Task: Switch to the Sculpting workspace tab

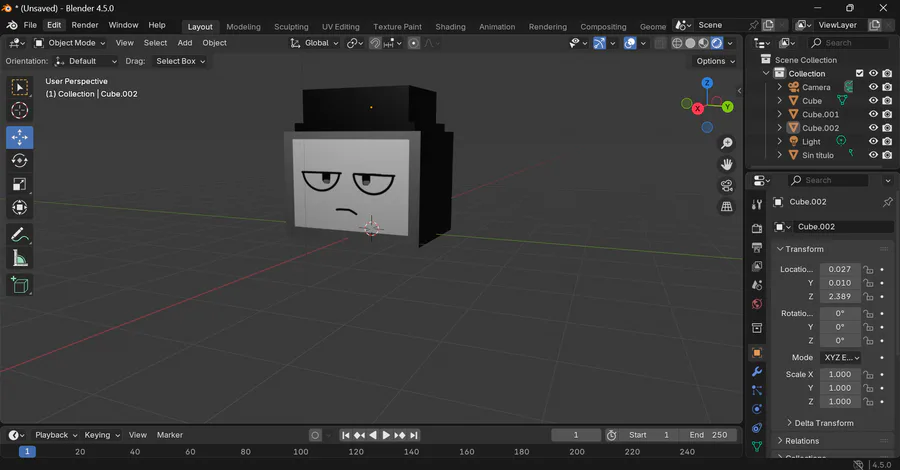Action: click(x=291, y=27)
